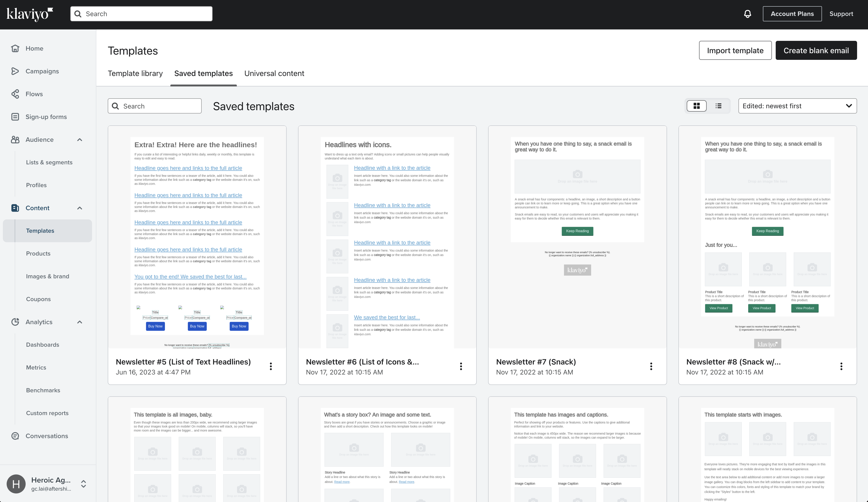Viewport: 868px width, 502px height.
Task: Collapse the Analytics section in the sidebar
Action: pos(79,322)
